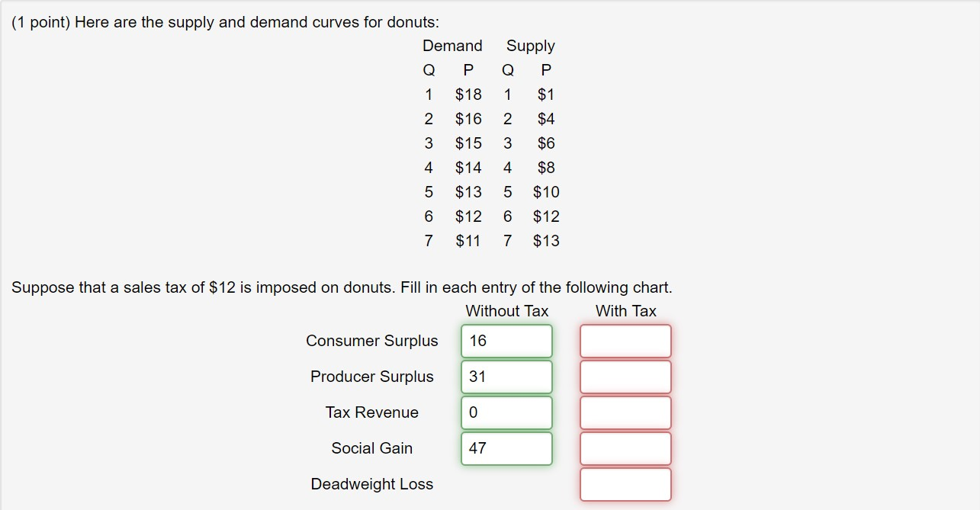The width and height of the screenshot is (980, 510).
Task: Click the Social Gain With Tax input field
Action: tap(624, 447)
